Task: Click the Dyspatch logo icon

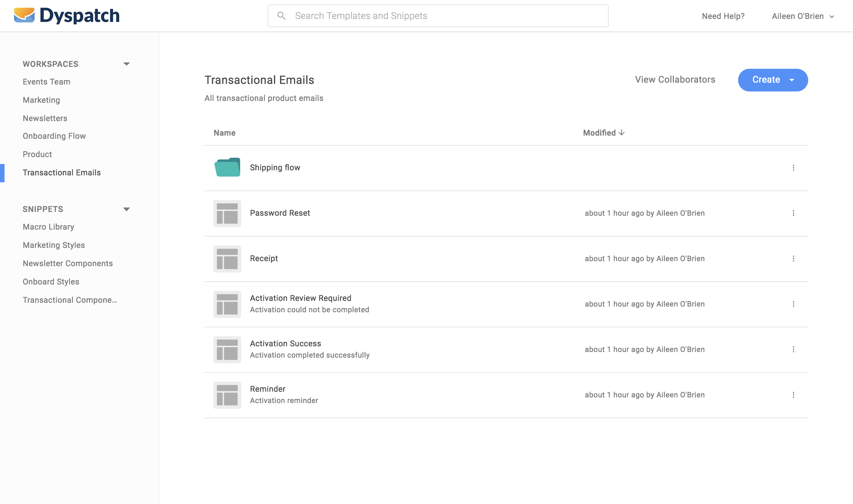Action: click(x=24, y=15)
